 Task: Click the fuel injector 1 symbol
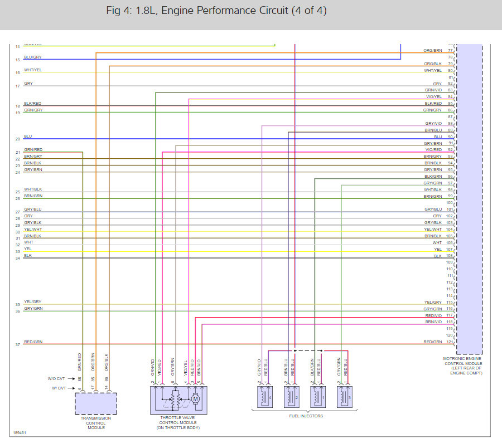point(318,397)
